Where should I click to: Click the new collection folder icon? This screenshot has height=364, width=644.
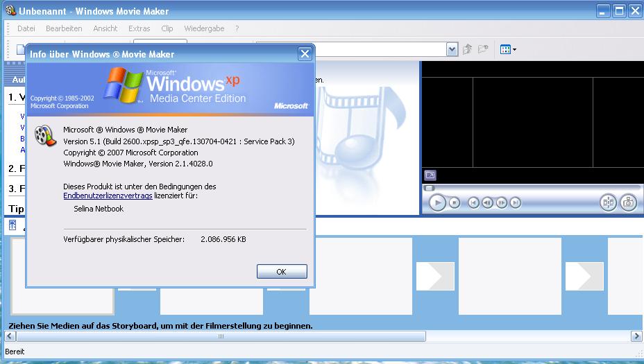pyautogui.click(x=483, y=49)
